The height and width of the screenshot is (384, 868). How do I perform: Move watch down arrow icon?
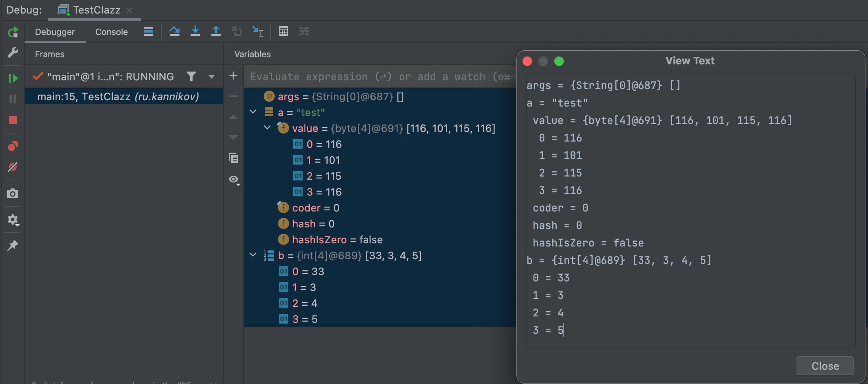233,138
